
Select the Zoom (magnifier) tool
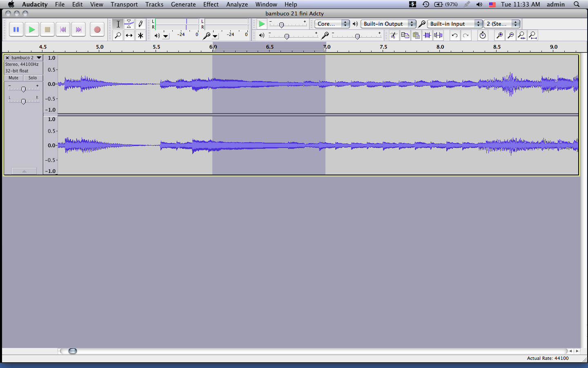point(118,36)
